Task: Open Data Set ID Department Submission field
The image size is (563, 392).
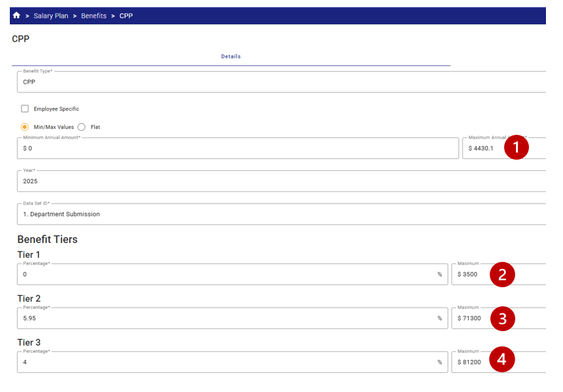Action: [281, 214]
